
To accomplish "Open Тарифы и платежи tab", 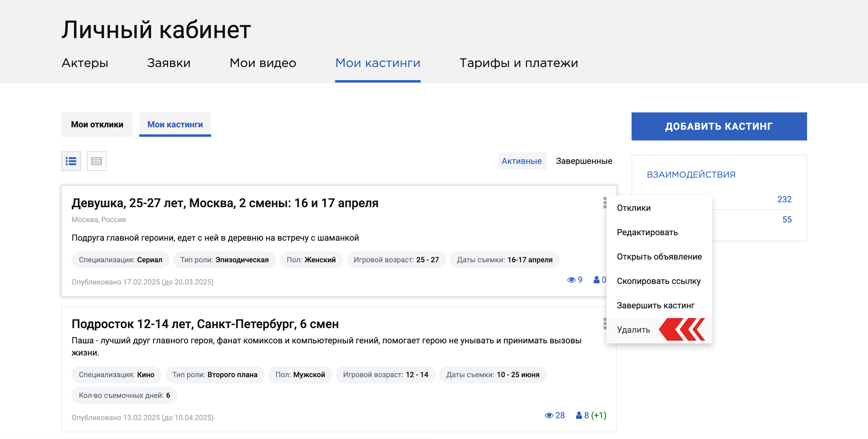I will [519, 63].
